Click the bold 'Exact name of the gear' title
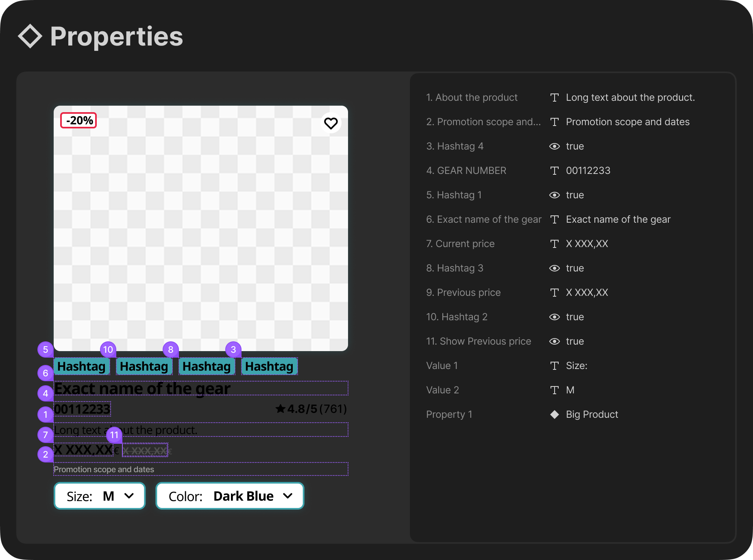The width and height of the screenshot is (753, 560). click(142, 389)
